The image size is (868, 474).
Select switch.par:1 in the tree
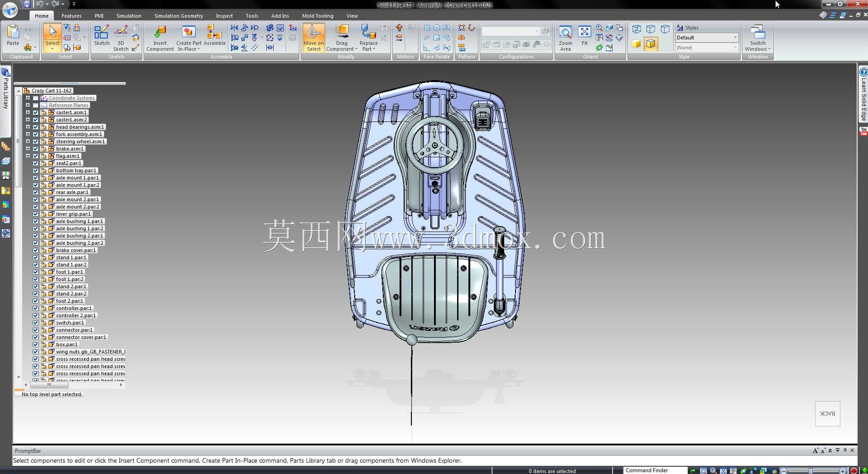pos(70,323)
